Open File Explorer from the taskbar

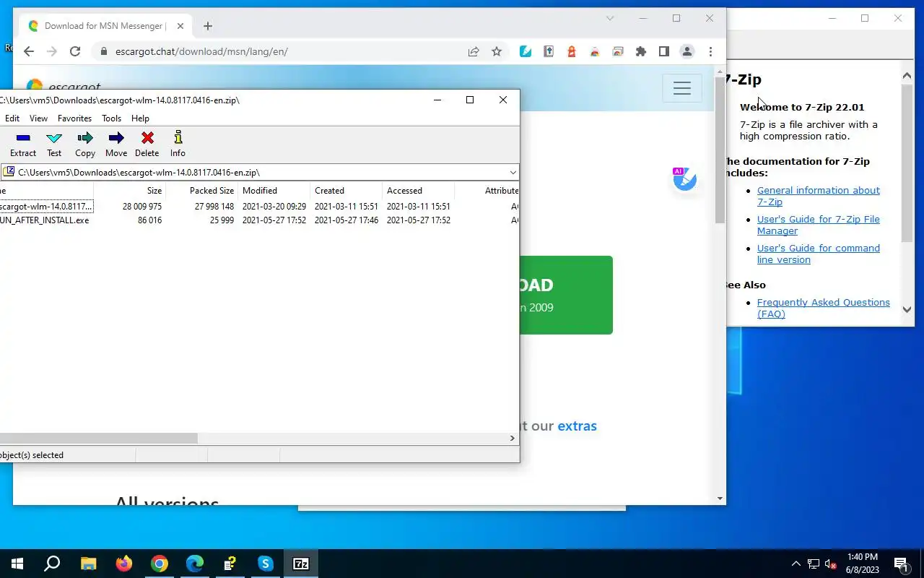point(88,564)
